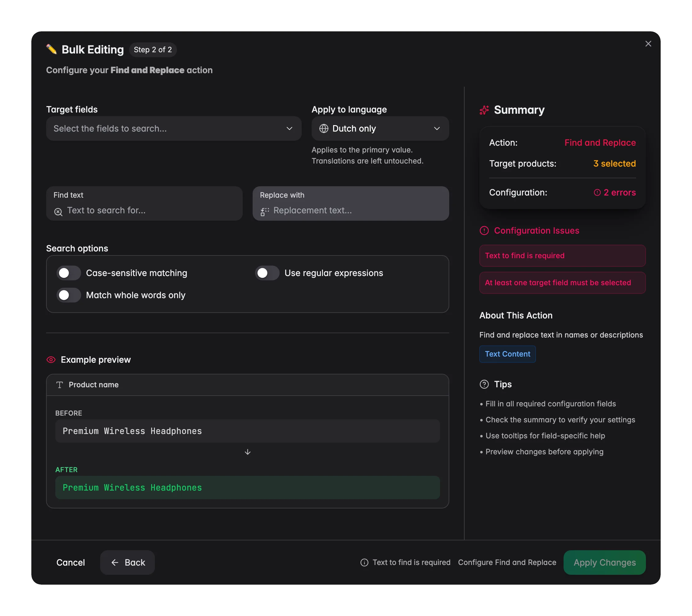Close the Bulk Editing dialog
Viewport: 692px width, 616px height.
pyautogui.click(x=648, y=44)
